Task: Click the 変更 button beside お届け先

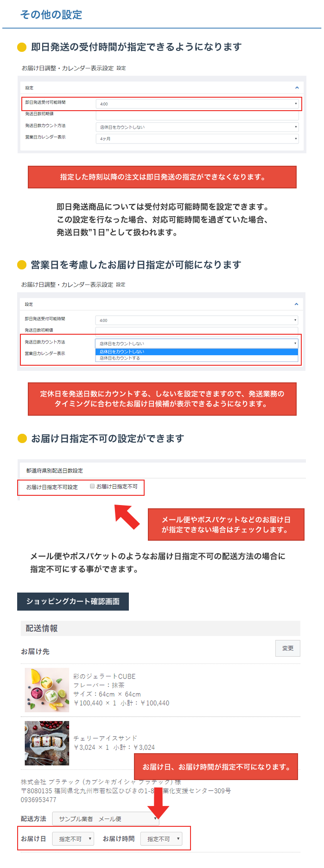Action: 288,648
